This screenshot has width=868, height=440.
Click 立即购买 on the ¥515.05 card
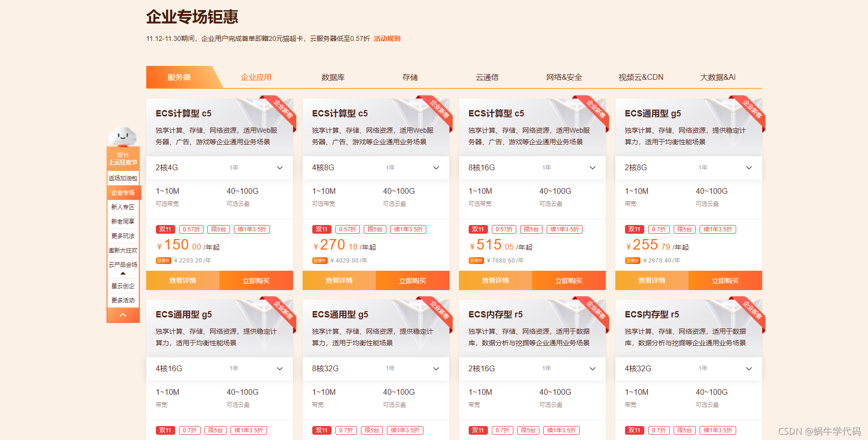click(x=569, y=280)
